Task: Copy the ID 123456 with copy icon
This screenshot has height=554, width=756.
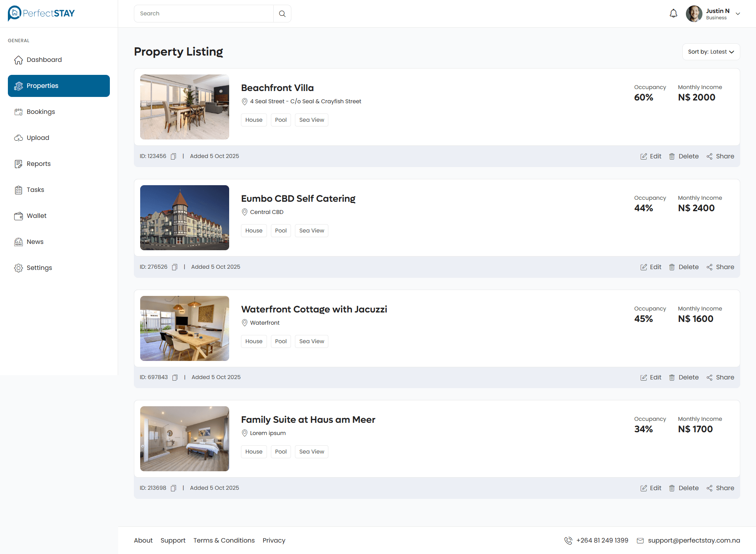Action: tap(173, 156)
